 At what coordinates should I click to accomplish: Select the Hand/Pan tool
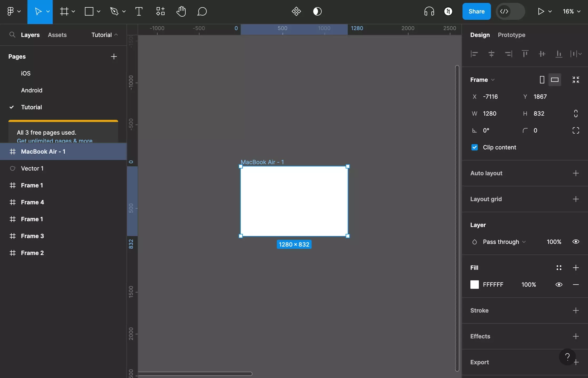point(180,11)
